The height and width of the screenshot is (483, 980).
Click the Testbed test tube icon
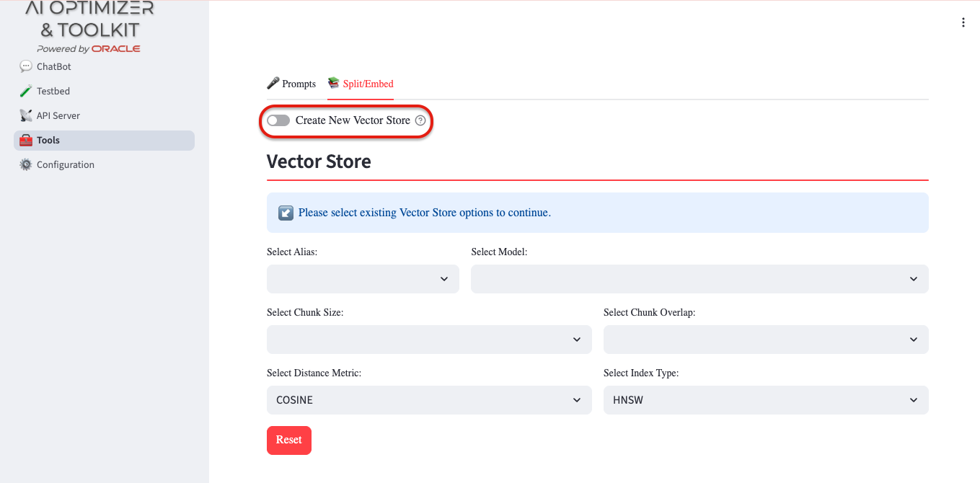[x=26, y=92]
